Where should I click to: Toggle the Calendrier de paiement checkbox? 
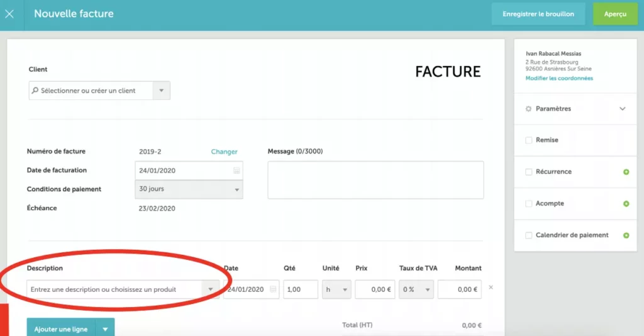pyautogui.click(x=529, y=235)
